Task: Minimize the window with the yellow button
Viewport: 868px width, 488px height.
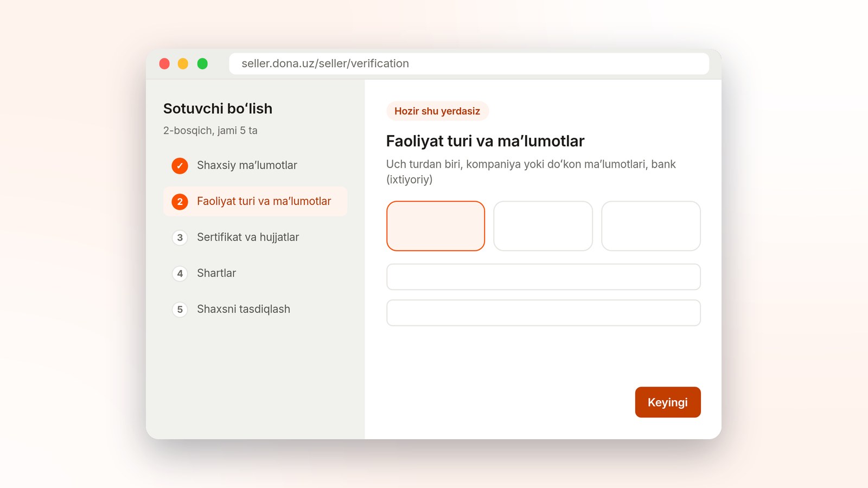Action: coord(183,64)
